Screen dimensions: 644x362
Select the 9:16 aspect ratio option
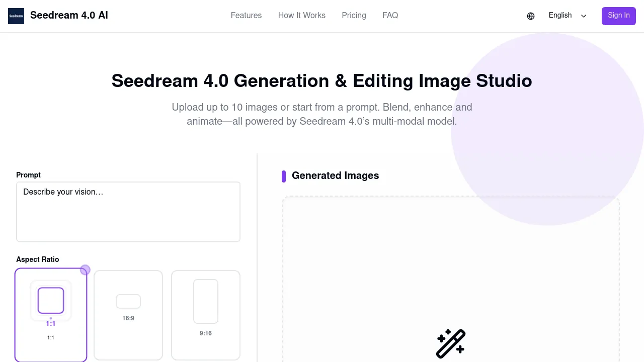point(206,315)
